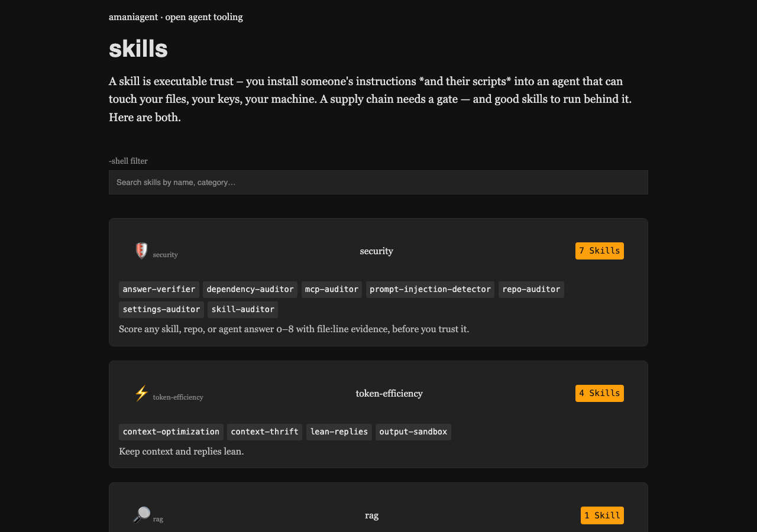Viewport: 757px width, 532px height.
Task: Select the answer-verifier skill tag
Action: [159, 290]
